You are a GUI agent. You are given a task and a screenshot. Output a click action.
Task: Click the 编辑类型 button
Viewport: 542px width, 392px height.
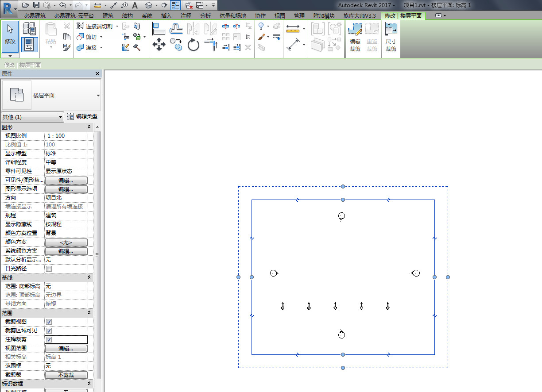point(82,117)
